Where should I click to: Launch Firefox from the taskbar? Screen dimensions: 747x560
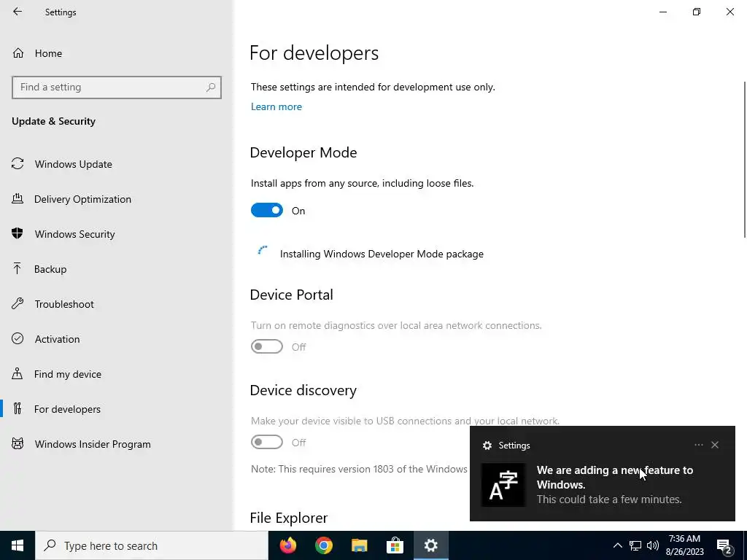287,545
